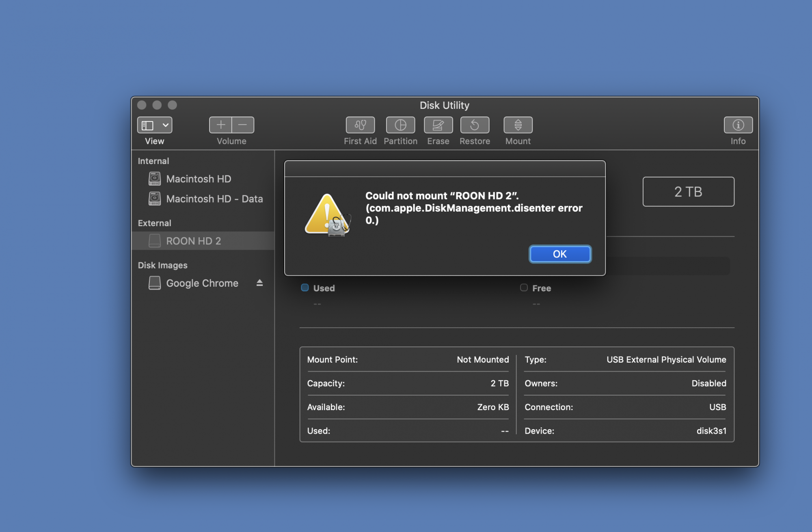Click the Erase toolbar icon

438,125
